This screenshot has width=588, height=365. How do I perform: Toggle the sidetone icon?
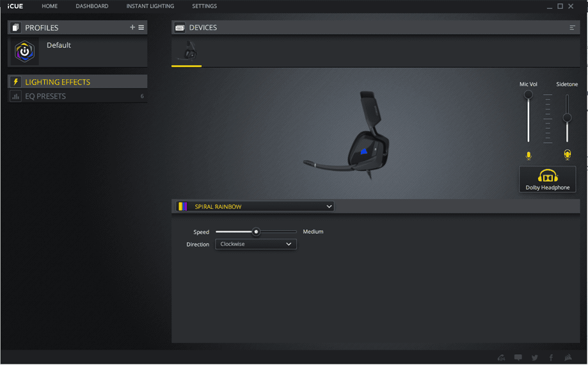568,154
